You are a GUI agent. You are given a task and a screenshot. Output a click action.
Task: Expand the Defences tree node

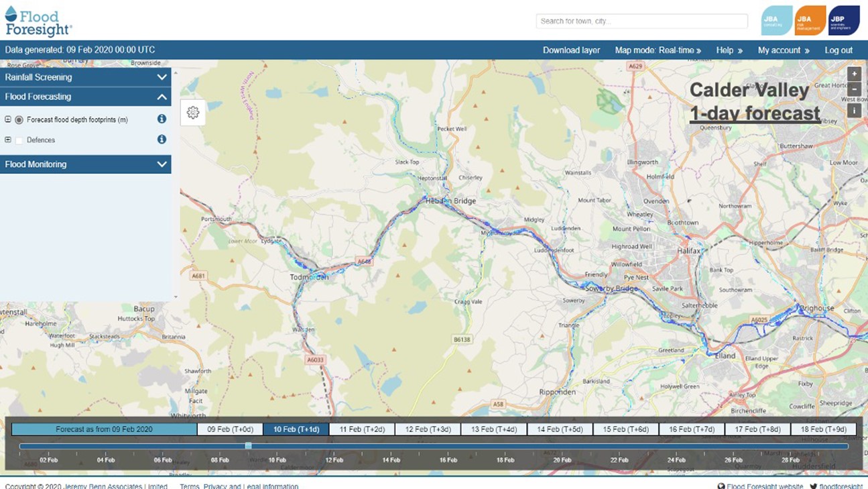pos(8,140)
